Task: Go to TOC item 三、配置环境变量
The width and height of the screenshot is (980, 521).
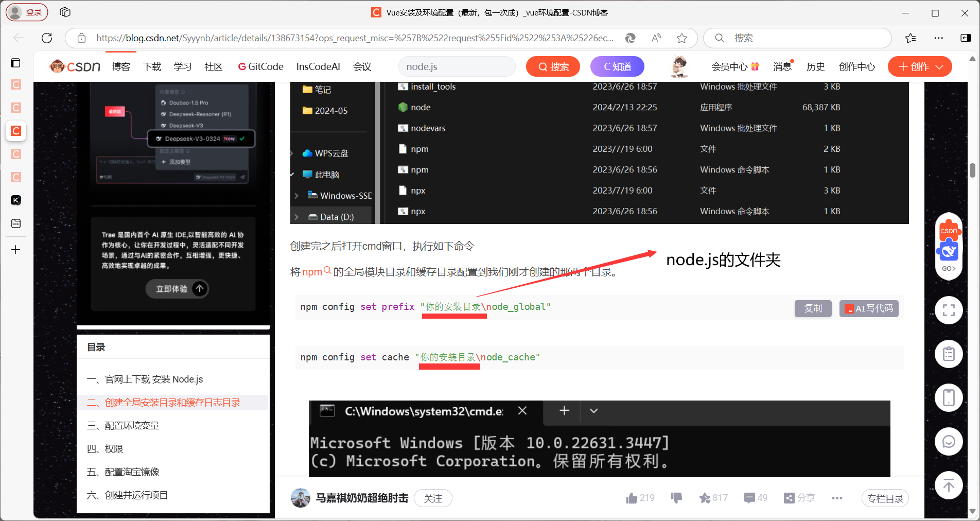Action: [x=123, y=426]
